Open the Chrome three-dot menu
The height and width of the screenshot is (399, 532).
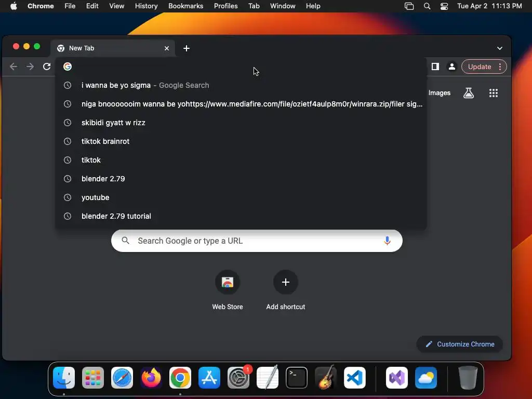coord(500,66)
